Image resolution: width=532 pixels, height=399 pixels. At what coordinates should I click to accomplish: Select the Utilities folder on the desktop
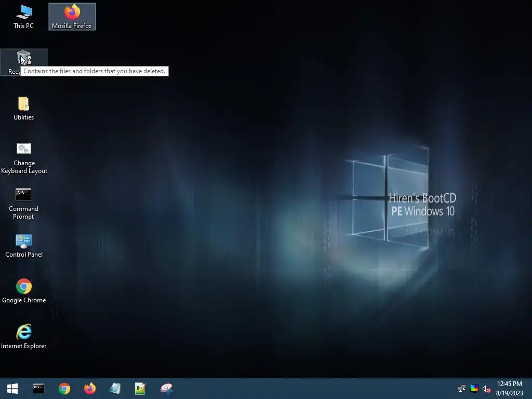click(x=24, y=108)
